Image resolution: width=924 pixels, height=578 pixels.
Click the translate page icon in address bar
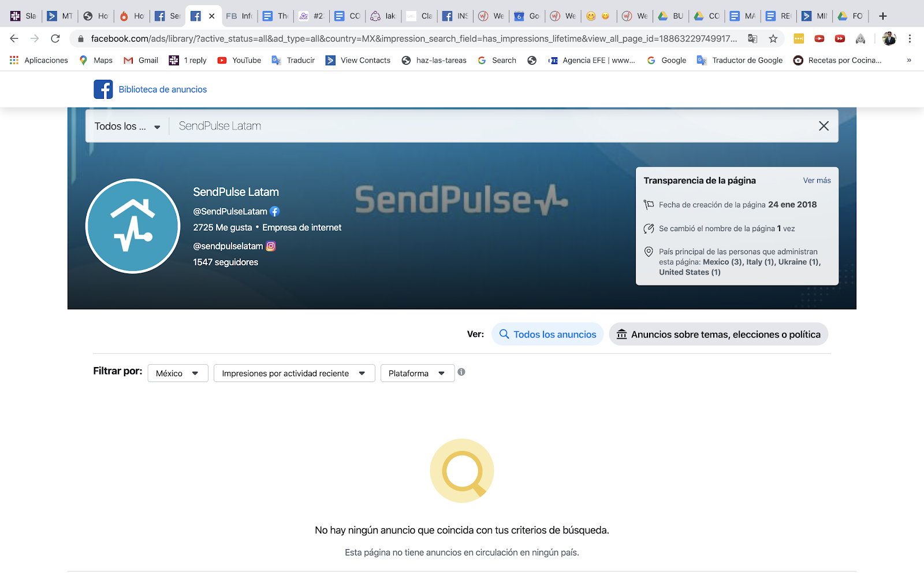pos(752,39)
